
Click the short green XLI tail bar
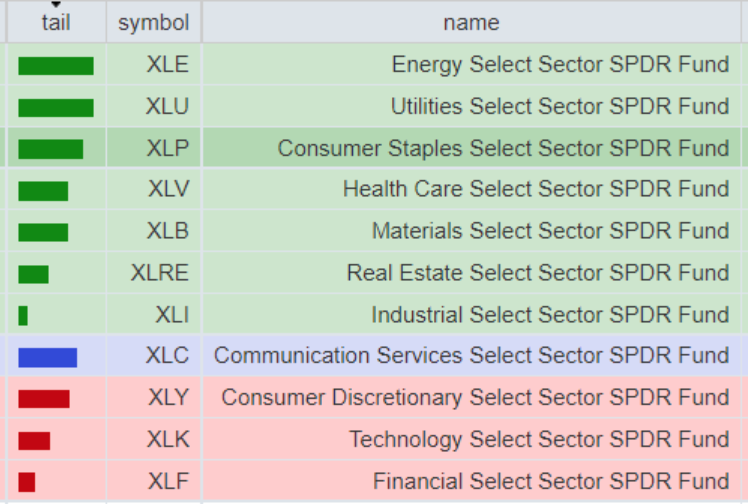coord(23,316)
